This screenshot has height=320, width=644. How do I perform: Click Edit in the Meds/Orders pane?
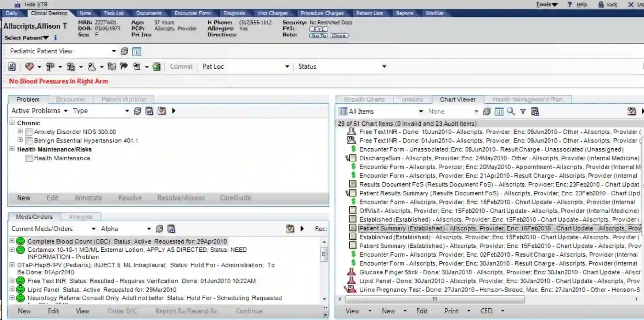click(x=53, y=311)
